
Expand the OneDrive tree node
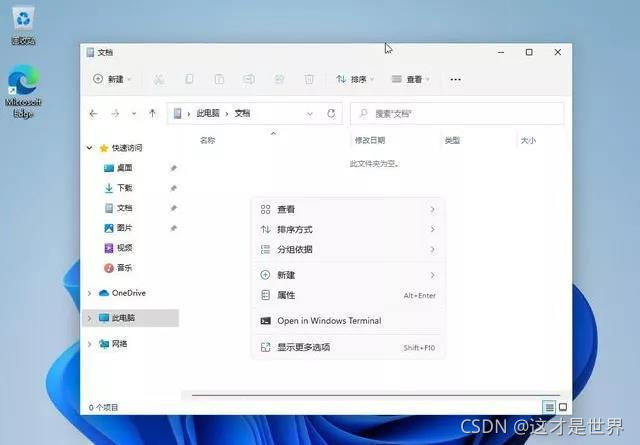coord(89,293)
